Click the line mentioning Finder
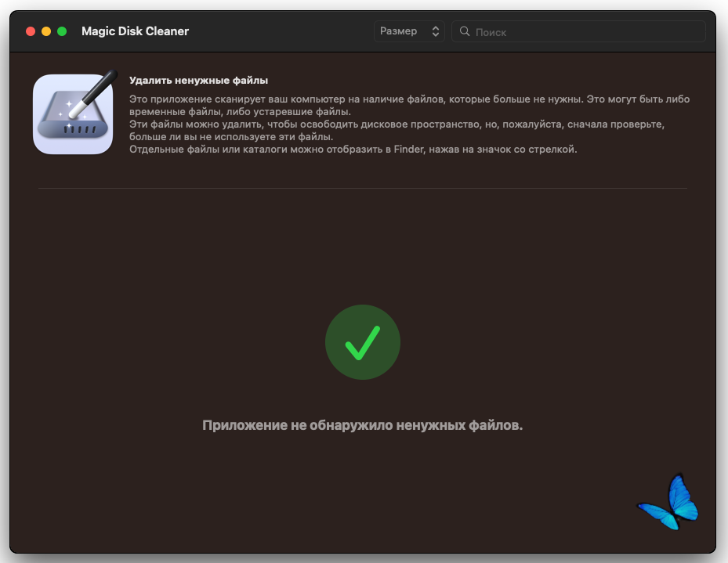Image resolution: width=728 pixels, height=563 pixels. tap(353, 150)
